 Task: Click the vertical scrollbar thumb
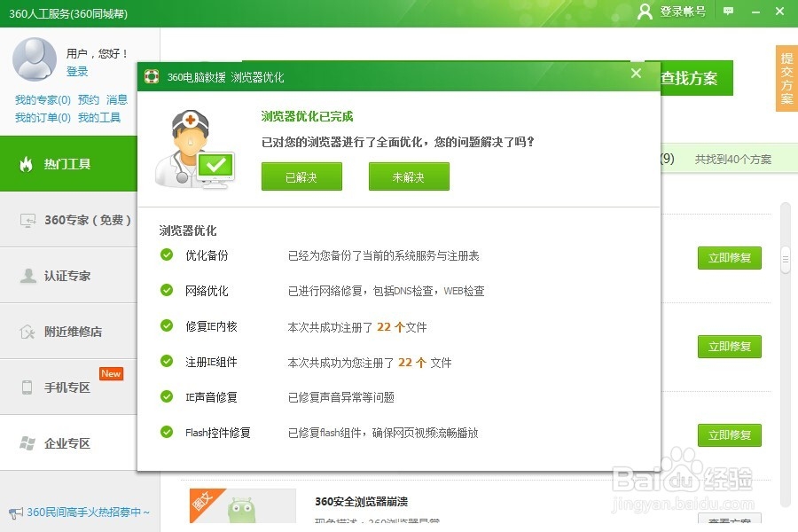click(786, 260)
